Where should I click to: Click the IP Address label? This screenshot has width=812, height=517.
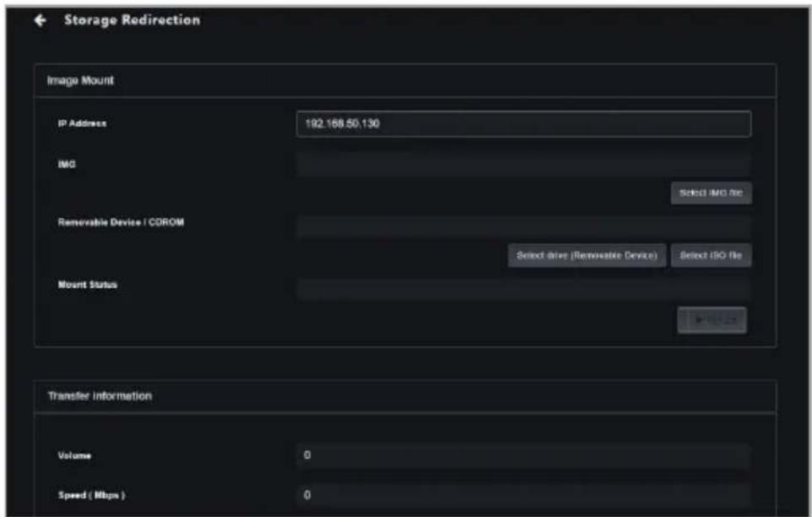[83, 123]
